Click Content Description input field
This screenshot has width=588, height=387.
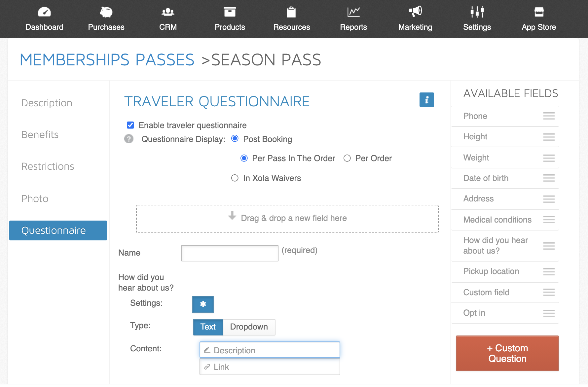270,350
